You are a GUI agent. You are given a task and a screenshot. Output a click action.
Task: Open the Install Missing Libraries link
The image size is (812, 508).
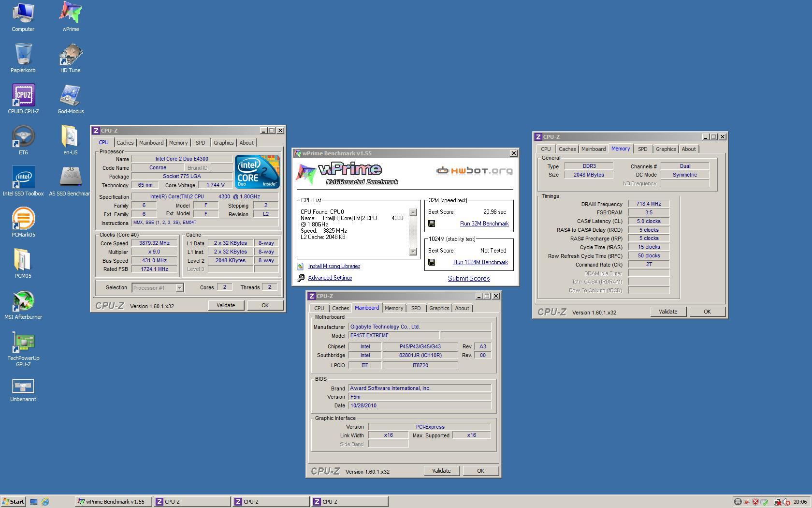pos(334,266)
